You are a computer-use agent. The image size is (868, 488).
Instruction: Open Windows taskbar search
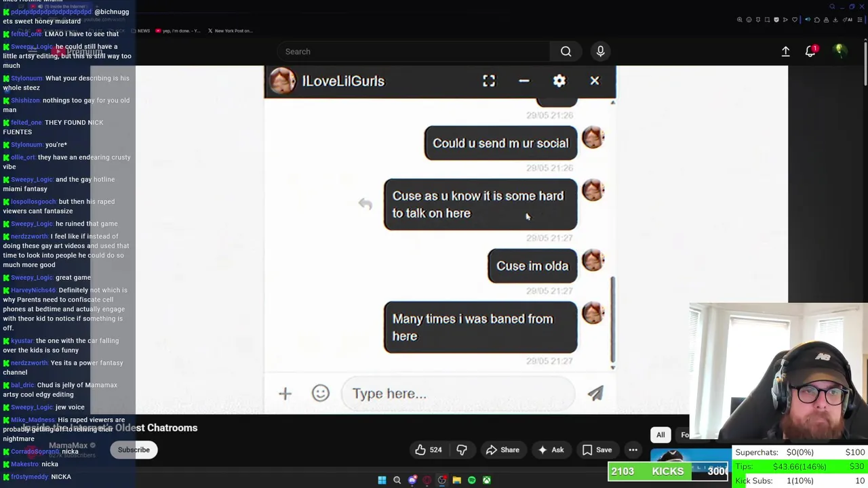397,481
